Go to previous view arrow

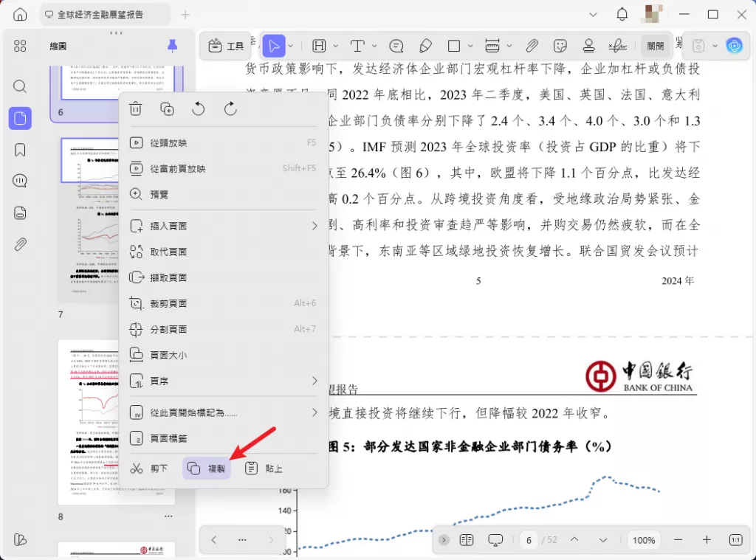tap(214, 540)
